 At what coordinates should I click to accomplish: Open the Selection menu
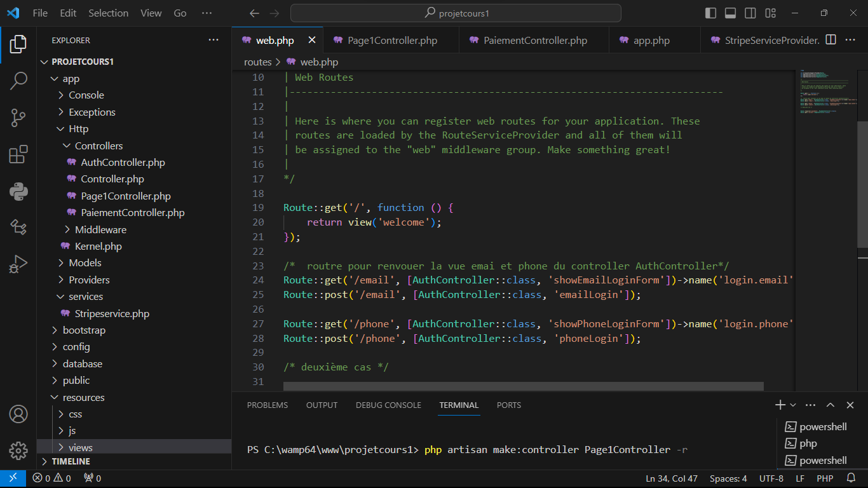[109, 13]
